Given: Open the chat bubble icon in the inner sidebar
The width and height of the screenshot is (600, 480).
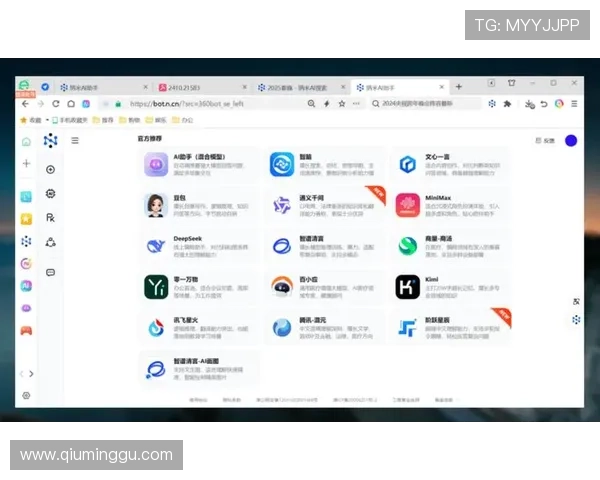Looking at the screenshot, I should (50, 272).
